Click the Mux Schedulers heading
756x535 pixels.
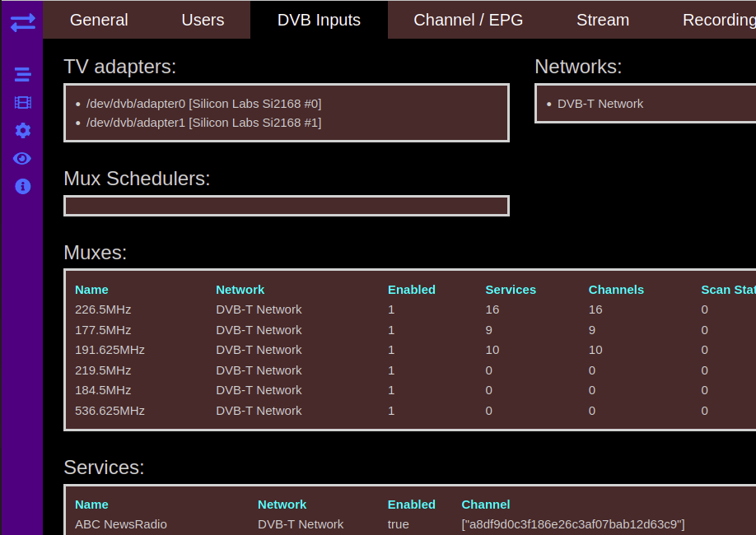click(137, 179)
